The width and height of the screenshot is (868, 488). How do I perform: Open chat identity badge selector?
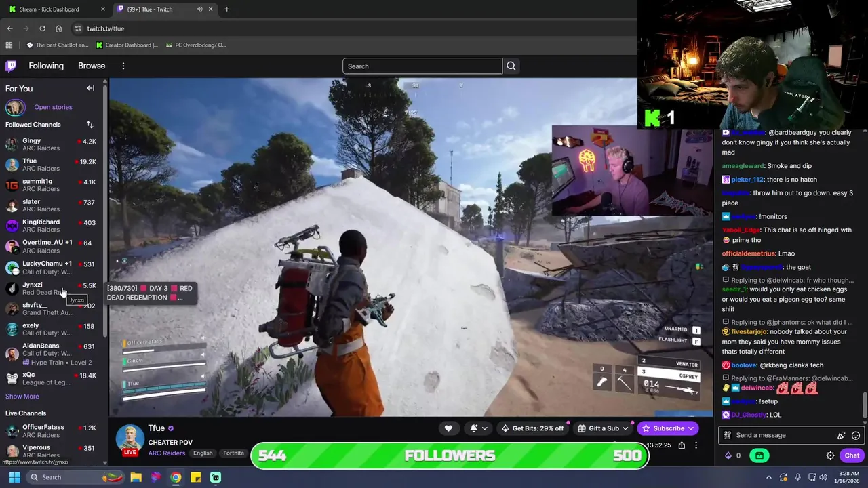[x=728, y=435]
